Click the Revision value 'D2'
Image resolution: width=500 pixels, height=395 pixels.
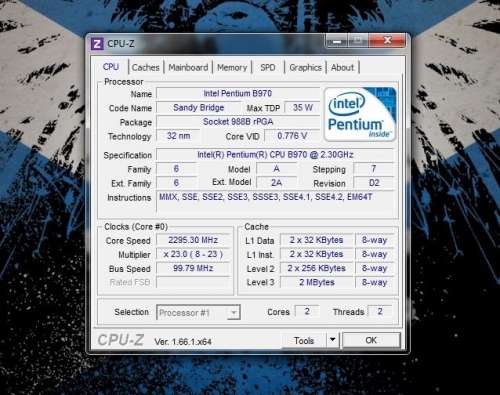point(374,183)
